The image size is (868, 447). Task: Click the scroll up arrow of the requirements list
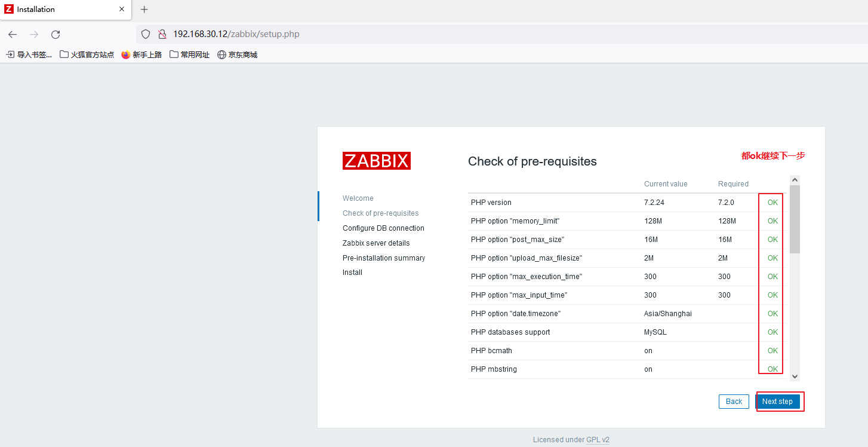(x=795, y=179)
